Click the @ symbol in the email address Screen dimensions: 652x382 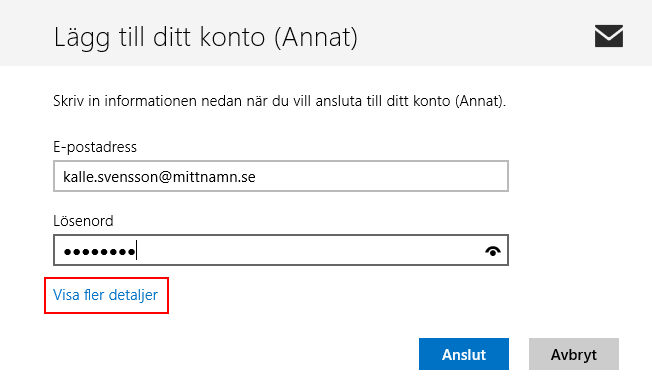[165, 177]
